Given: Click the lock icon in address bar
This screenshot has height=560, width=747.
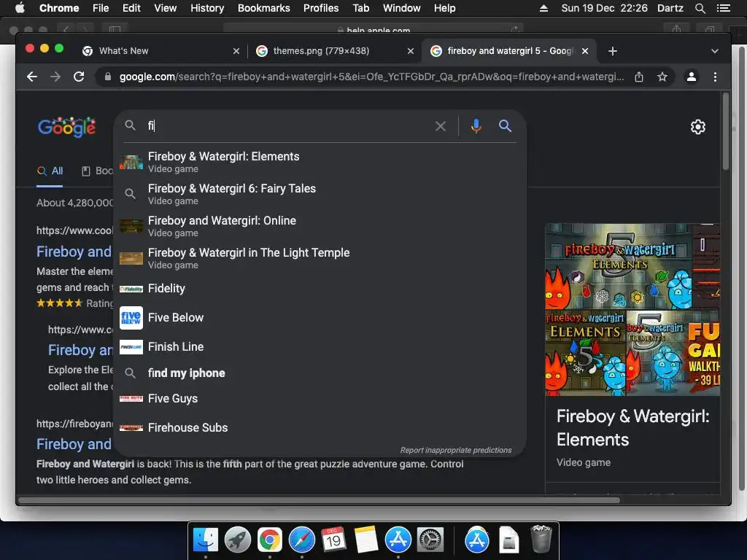Looking at the screenshot, I should [108, 77].
